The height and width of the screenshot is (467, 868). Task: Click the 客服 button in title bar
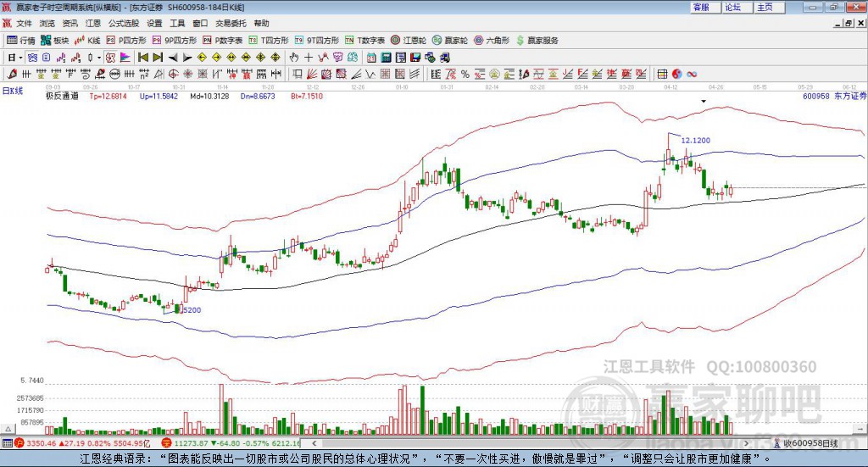coord(704,7)
